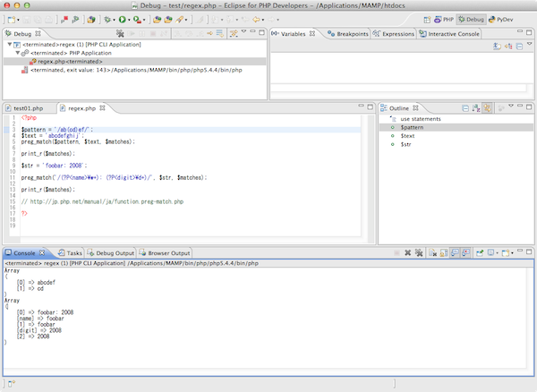Click the red skip all breakpoints toolbar icon
The height and width of the screenshot is (392, 537).
pos(64,20)
